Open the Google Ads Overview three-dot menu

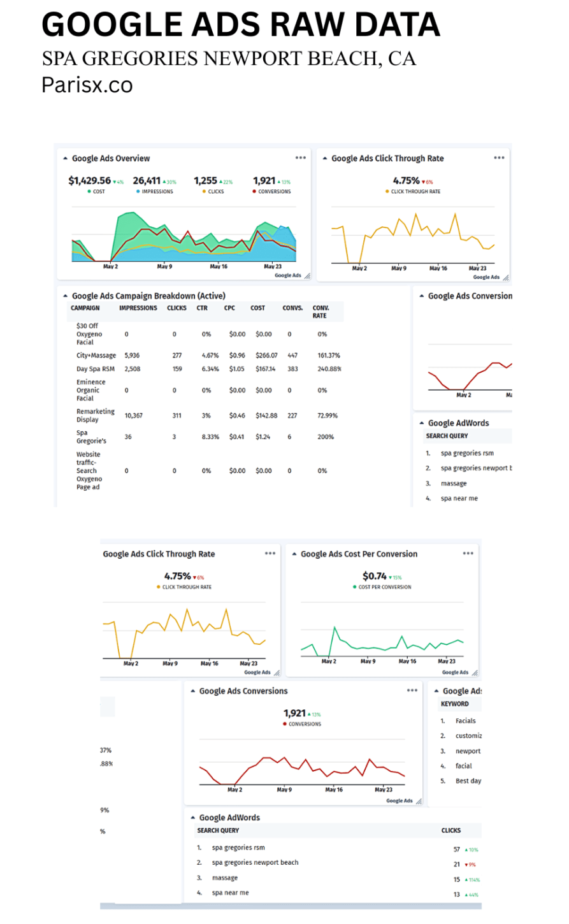click(301, 158)
